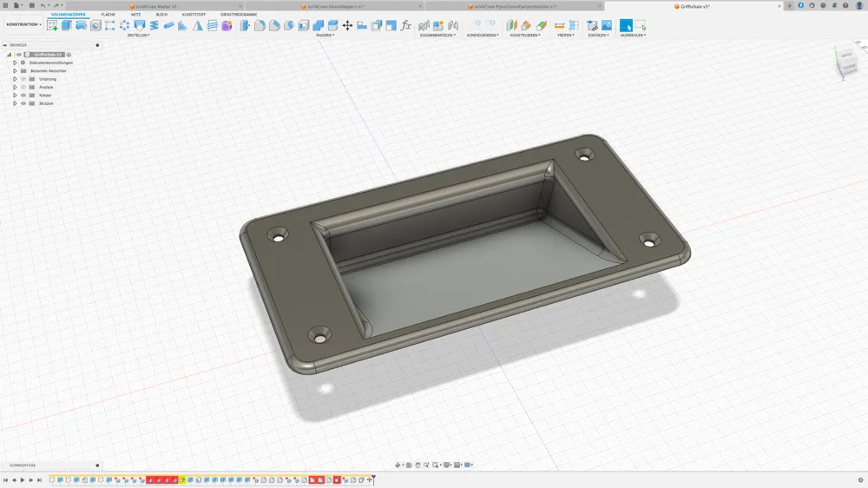The height and width of the screenshot is (488, 868).
Task: Select the Coil spring tool
Action: click(154, 25)
